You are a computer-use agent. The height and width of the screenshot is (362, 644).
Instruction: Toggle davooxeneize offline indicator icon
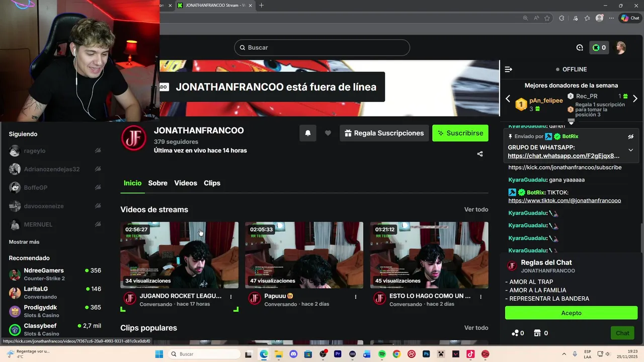point(98,206)
